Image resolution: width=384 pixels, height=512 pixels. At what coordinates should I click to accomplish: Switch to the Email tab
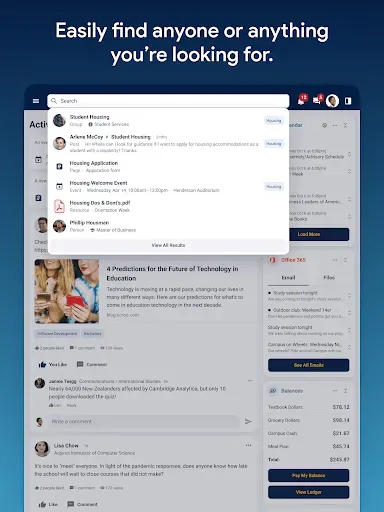(x=288, y=278)
